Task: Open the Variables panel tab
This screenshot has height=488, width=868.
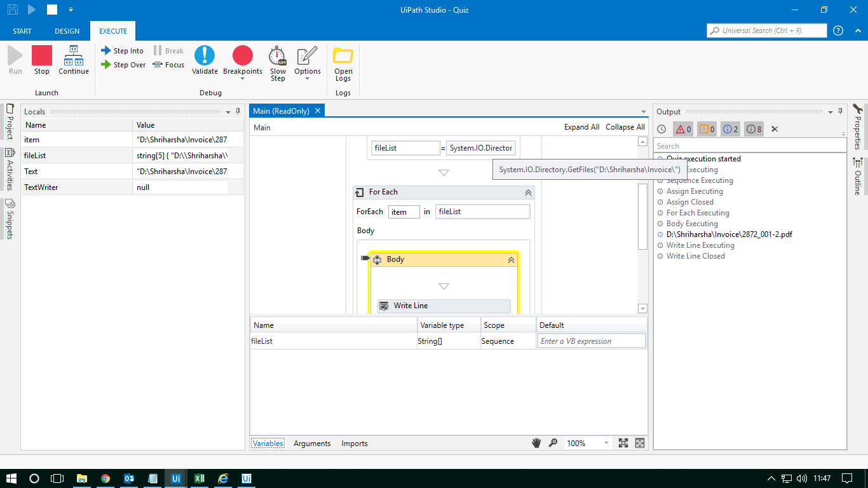Action: point(268,444)
